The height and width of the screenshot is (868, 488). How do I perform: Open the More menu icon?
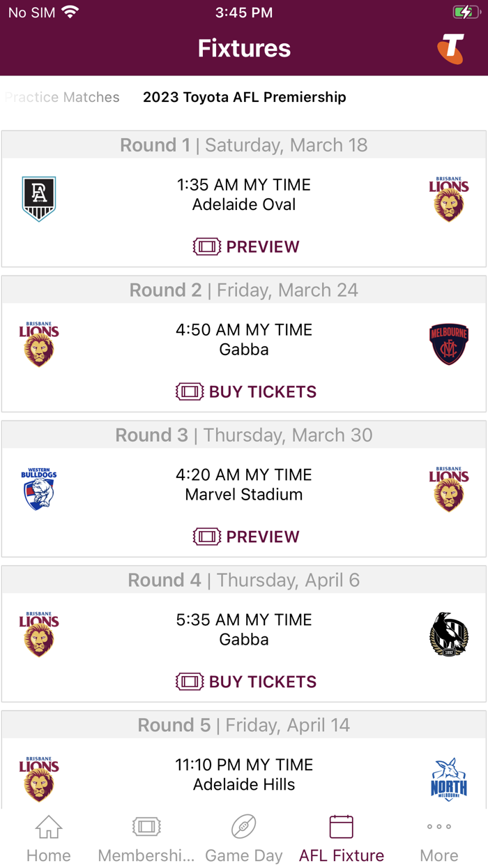439,835
